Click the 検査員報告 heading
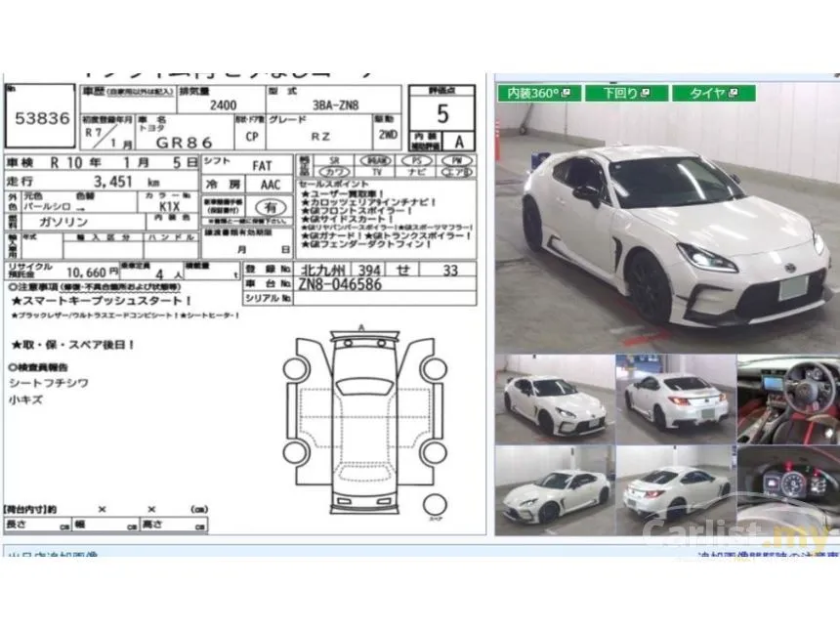Screen dimensions: 840x630 click(x=38, y=367)
